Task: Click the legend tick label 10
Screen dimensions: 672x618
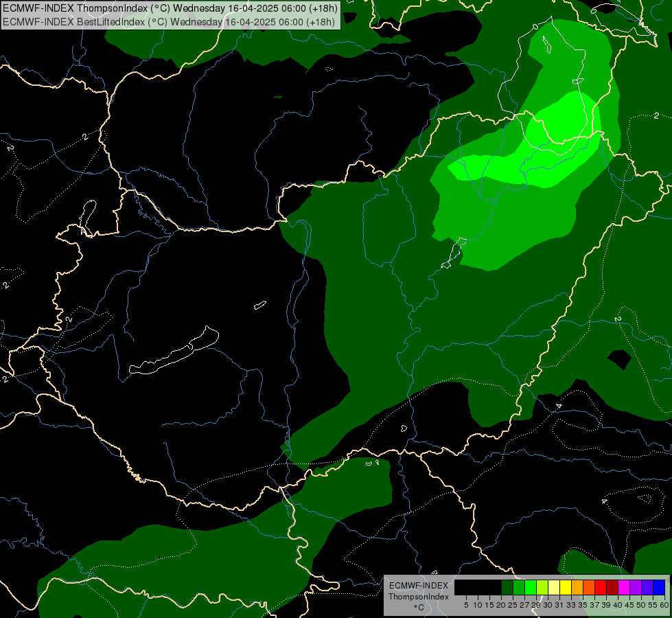Action: click(478, 605)
